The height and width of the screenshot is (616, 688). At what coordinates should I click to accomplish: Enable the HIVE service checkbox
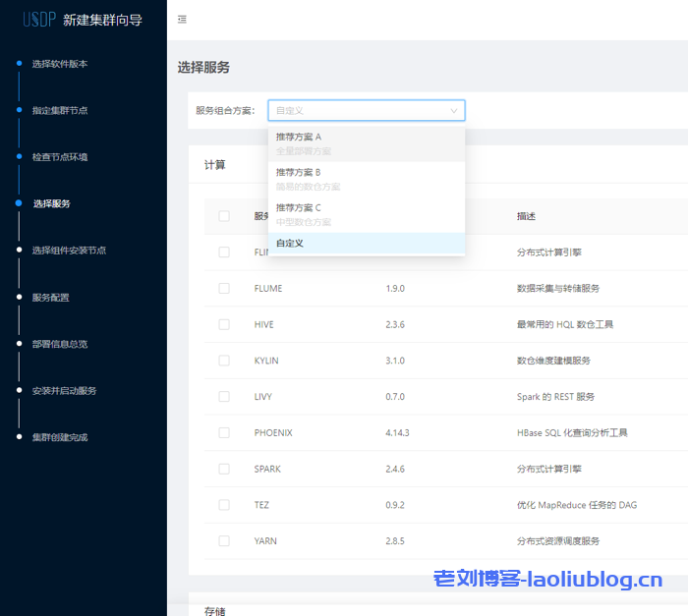click(x=224, y=324)
